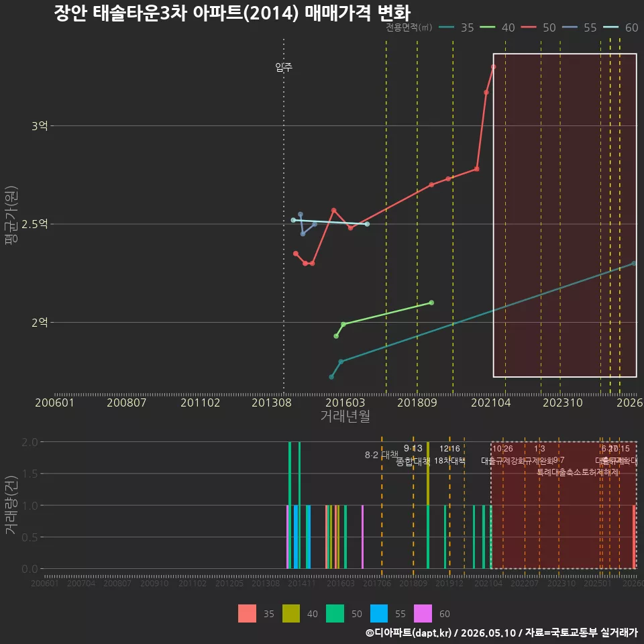Viewport: 644px width, 644px height.
Task: Click the '9·13' policy marker label
Action: click(413, 448)
